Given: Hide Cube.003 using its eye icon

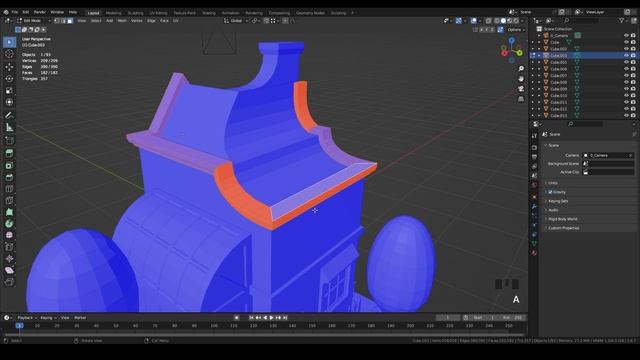Looking at the screenshot, I should (x=626, y=56).
